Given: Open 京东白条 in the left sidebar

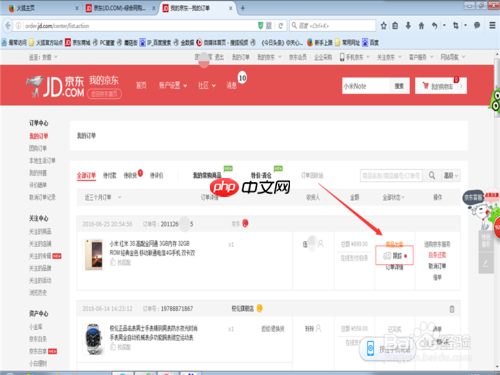Looking at the screenshot, I should coord(38,339).
